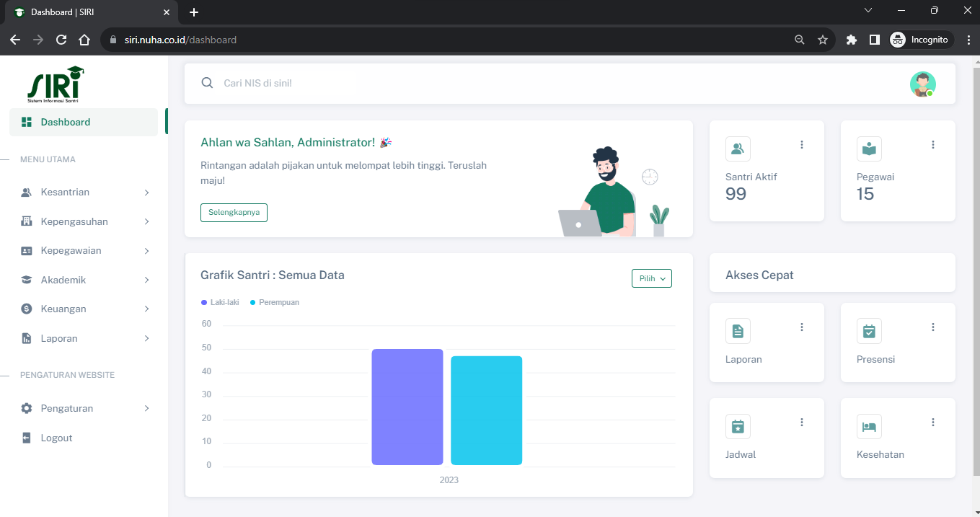
Task: Click the Selengkapnya button
Action: tap(234, 213)
